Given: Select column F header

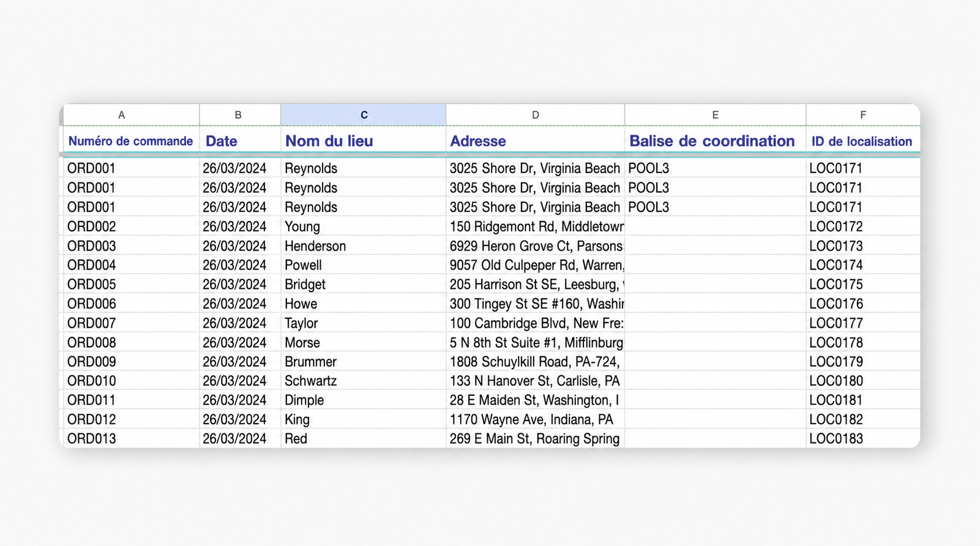Looking at the screenshot, I should (x=863, y=115).
